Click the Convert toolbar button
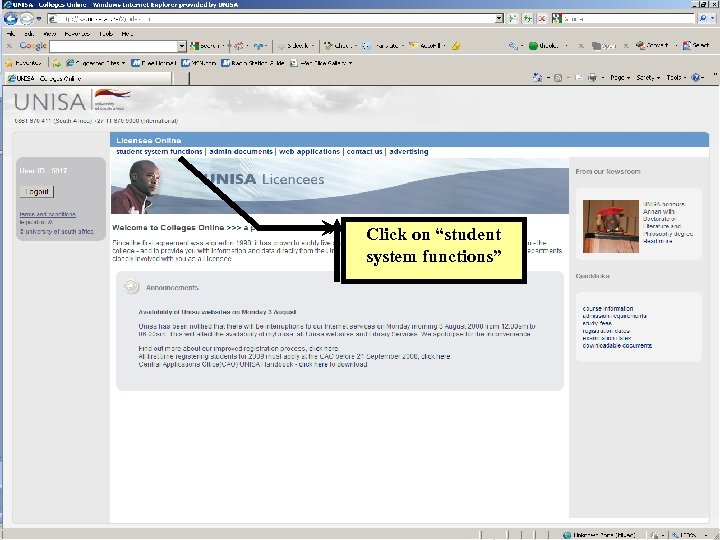The width and height of the screenshot is (720, 540). tap(652, 45)
